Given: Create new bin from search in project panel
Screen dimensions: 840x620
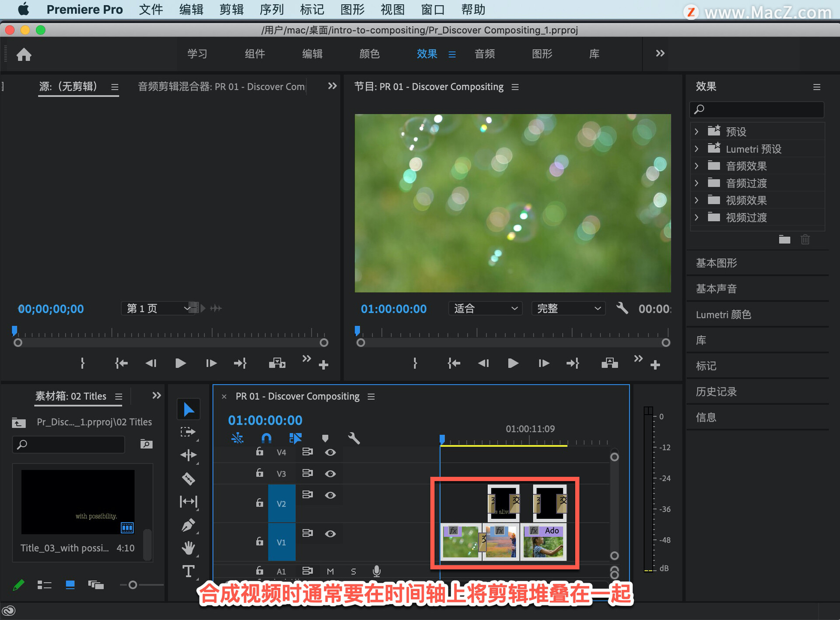Looking at the screenshot, I should [x=146, y=444].
